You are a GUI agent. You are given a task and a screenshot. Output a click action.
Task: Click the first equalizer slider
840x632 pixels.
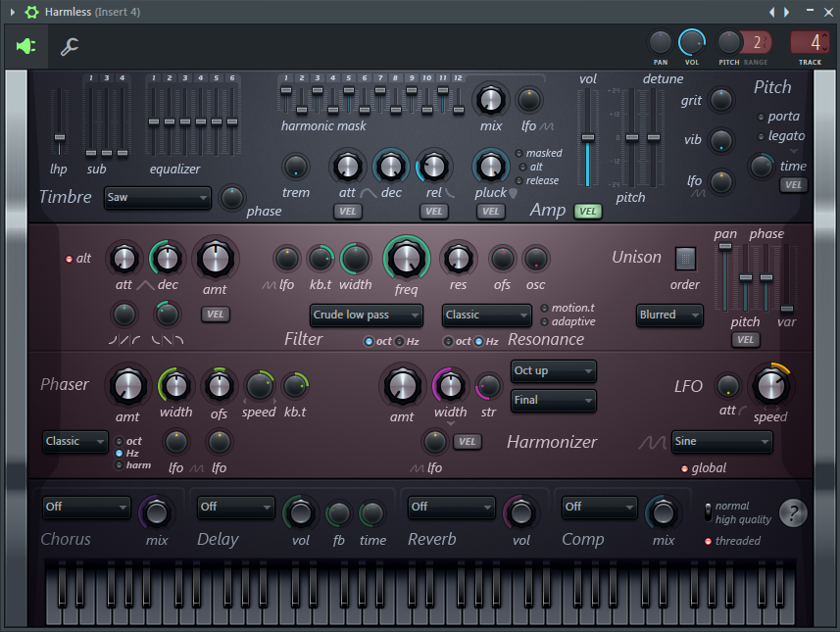pos(152,122)
